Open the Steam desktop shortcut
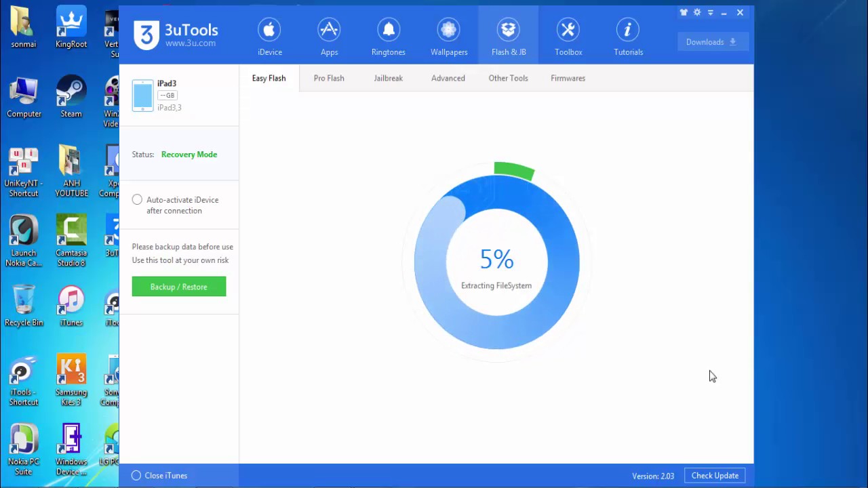Image resolution: width=868 pixels, height=488 pixels. 71,97
